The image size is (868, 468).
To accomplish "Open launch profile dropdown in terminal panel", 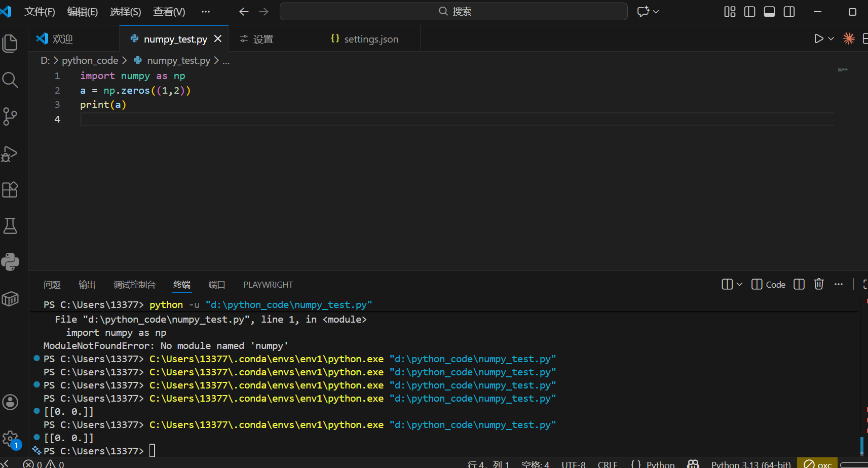I will tap(739, 284).
